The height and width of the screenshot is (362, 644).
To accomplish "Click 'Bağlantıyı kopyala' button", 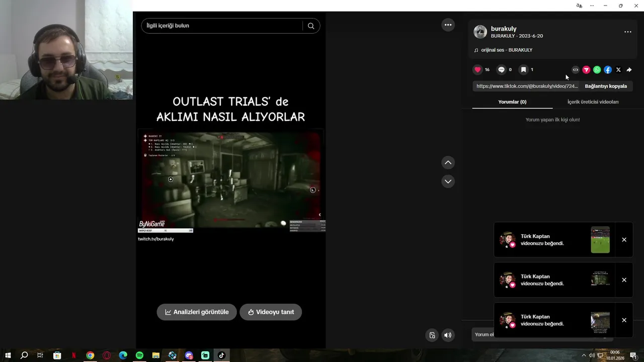I will pos(606,86).
